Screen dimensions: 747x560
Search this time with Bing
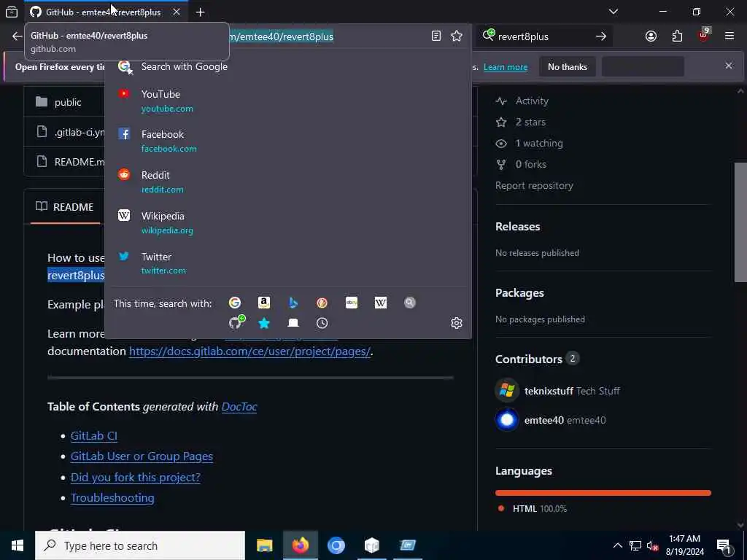coord(293,303)
